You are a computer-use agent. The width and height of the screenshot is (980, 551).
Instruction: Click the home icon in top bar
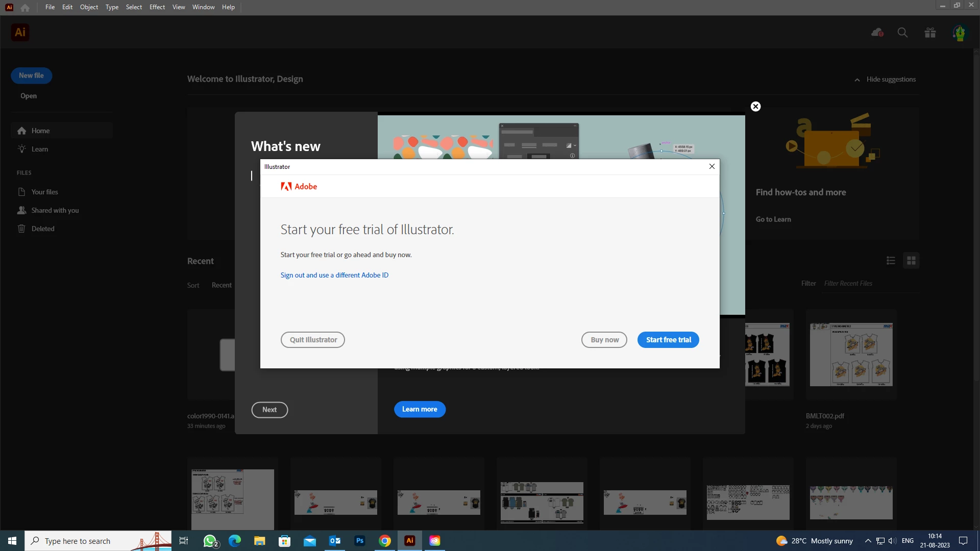click(25, 7)
